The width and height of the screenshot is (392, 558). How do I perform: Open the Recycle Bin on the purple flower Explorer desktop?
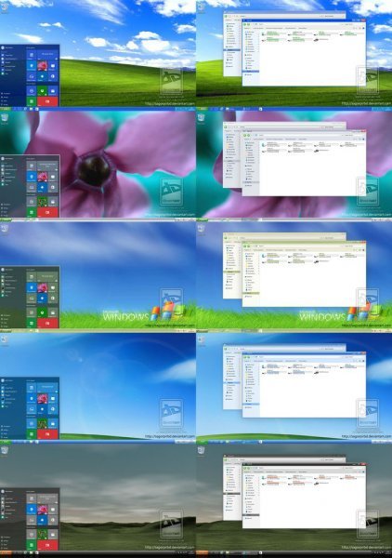[x=201, y=118]
